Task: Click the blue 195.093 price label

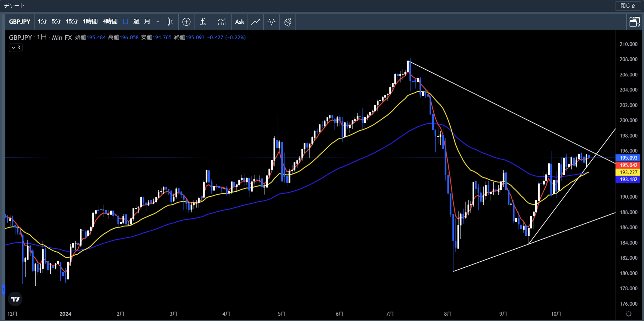Action: 628,158
